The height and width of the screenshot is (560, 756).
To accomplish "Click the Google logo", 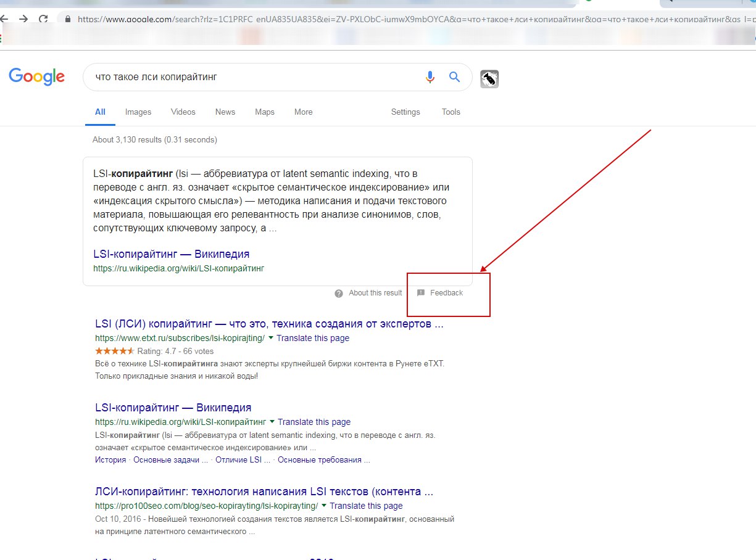I will [36, 77].
